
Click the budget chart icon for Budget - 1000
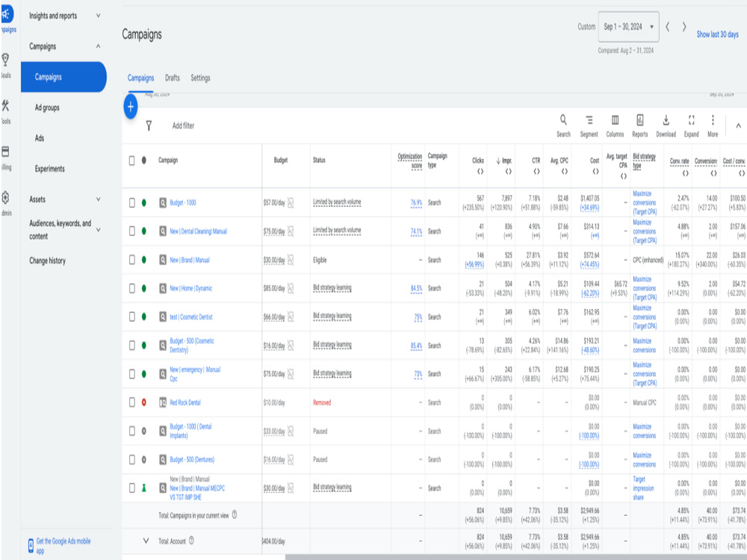pyautogui.click(x=291, y=203)
